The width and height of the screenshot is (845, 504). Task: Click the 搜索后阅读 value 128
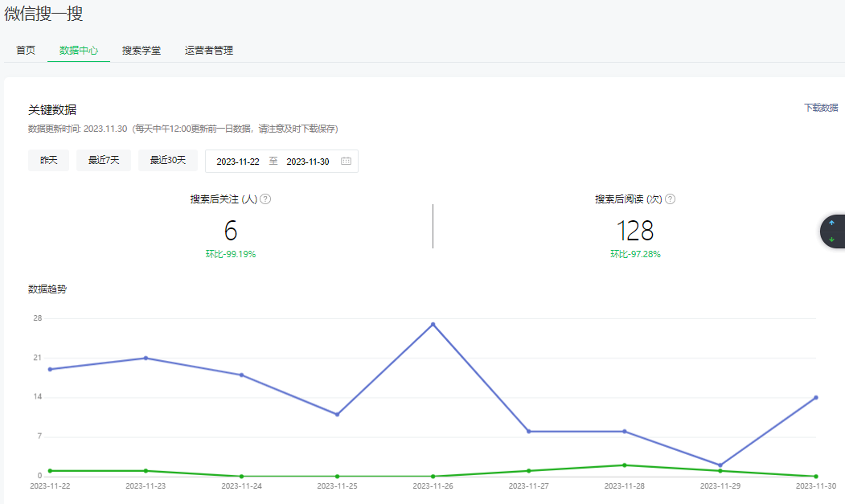(x=635, y=231)
